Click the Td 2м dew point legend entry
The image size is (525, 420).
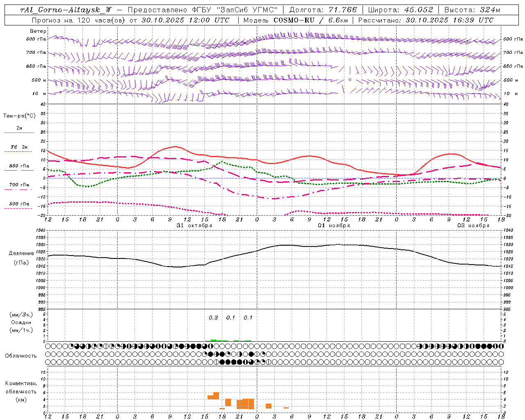(x=19, y=147)
